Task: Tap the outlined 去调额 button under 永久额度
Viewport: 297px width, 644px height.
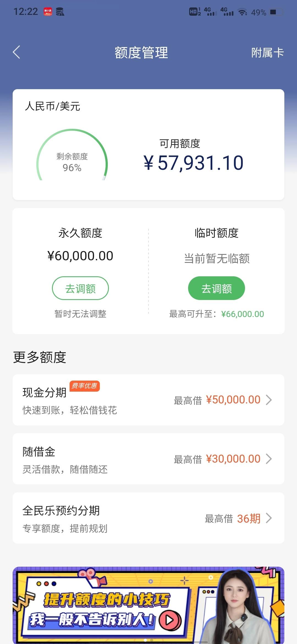Action: pos(80,288)
